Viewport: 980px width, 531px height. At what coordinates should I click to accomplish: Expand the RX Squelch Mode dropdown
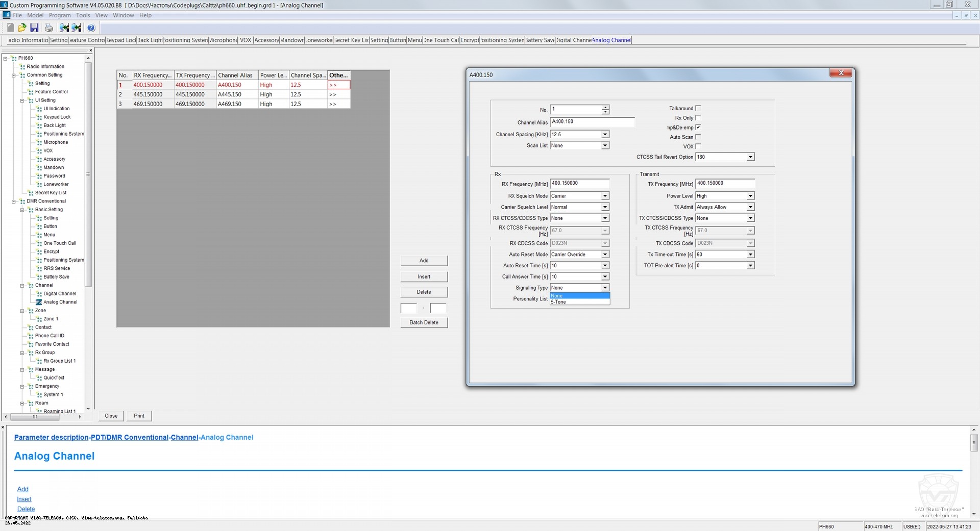click(x=605, y=196)
